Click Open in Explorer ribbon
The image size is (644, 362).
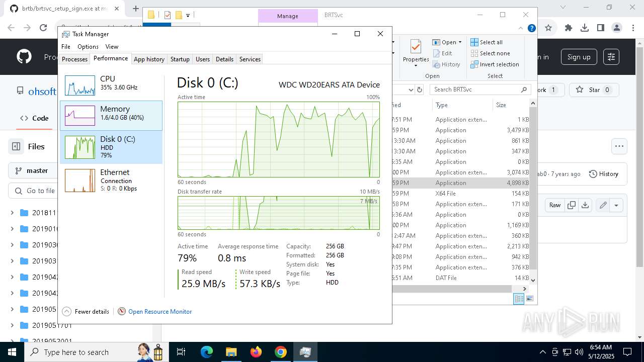pyautogui.click(x=445, y=42)
